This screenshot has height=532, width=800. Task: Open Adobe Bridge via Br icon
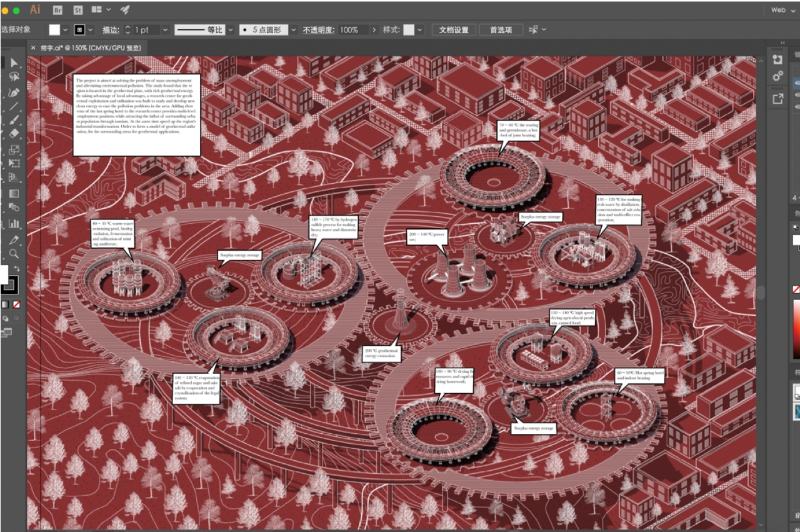click(x=57, y=10)
